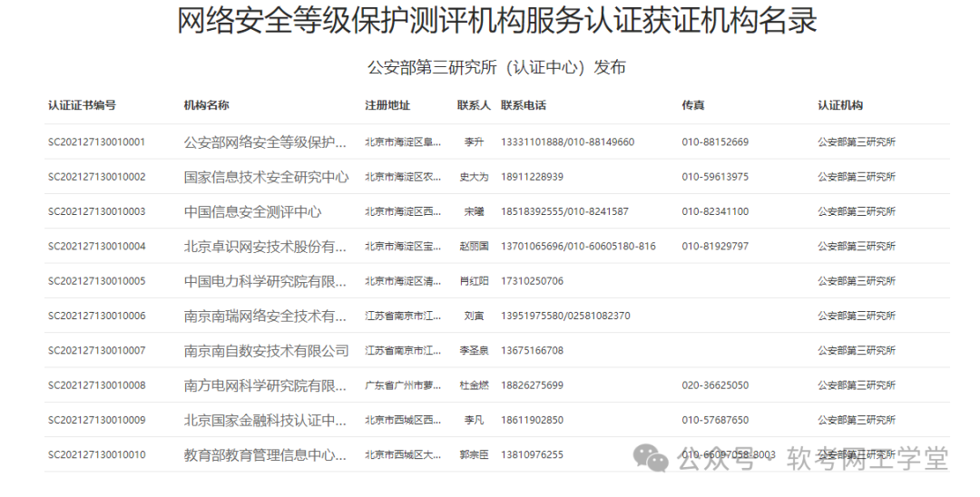Click fax number 010-82341100

coord(715,211)
